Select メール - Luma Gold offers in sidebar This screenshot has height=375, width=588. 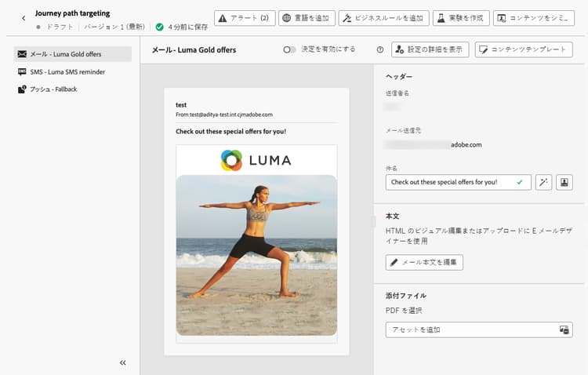tap(73, 54)
